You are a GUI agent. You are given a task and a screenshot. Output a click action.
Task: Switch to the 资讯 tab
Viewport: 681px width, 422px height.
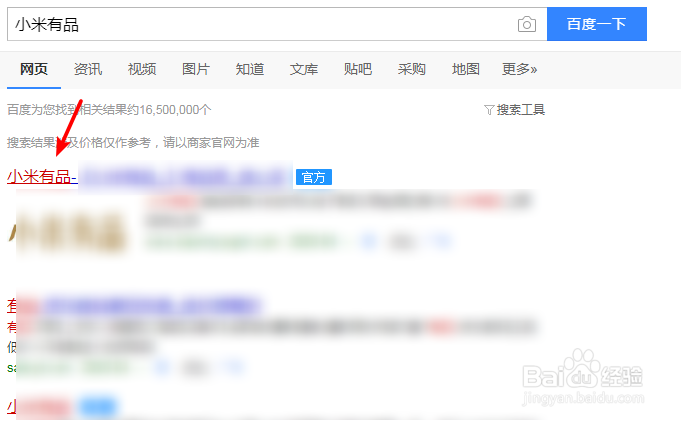(x=88, y=69)
